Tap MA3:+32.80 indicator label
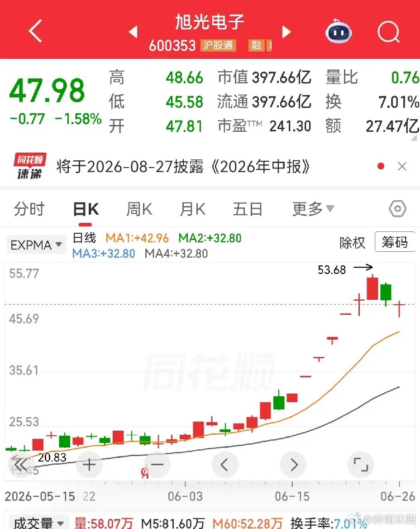This screenshot has width=420, height=529. [104, 253]
